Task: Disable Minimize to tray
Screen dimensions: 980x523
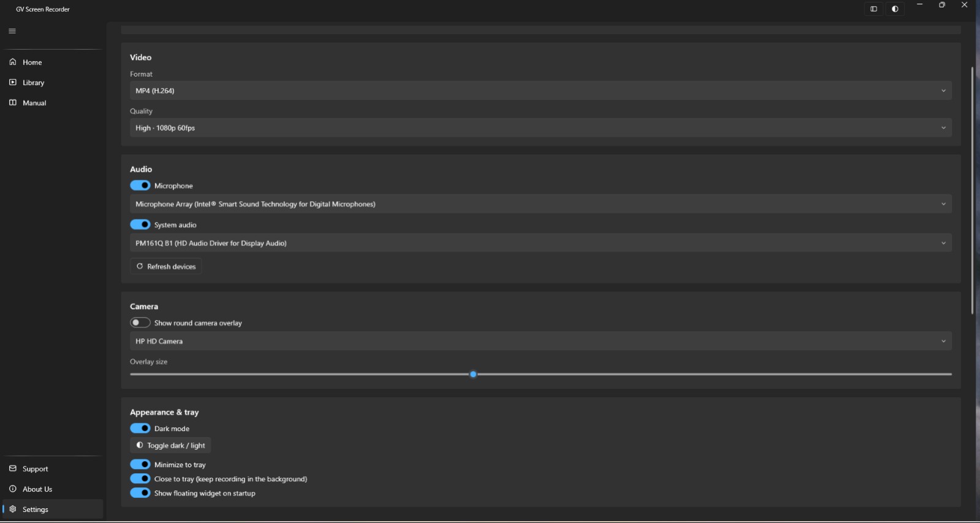Action: pos(140,464)
